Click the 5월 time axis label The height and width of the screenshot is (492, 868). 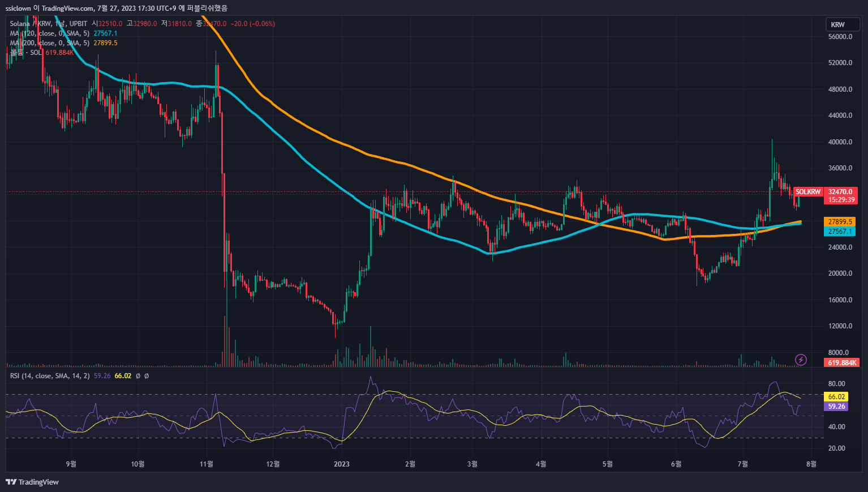coord(607,464)
